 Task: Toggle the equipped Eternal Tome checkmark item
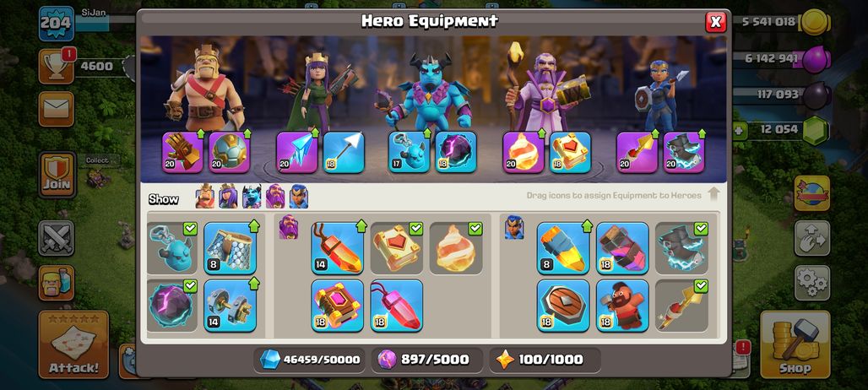click(x=396, y=248)
